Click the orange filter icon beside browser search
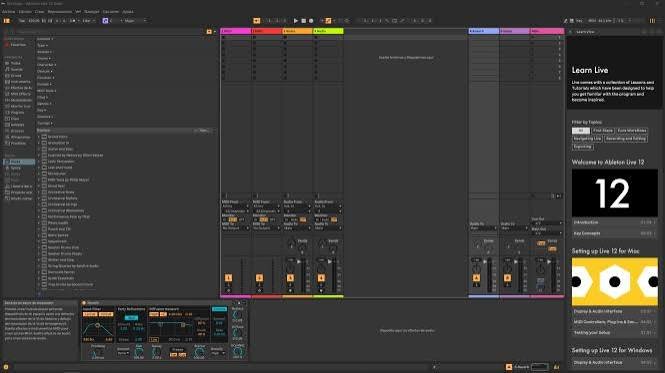The width and height of the screenshot is (665, 373). tap(209, 31)
